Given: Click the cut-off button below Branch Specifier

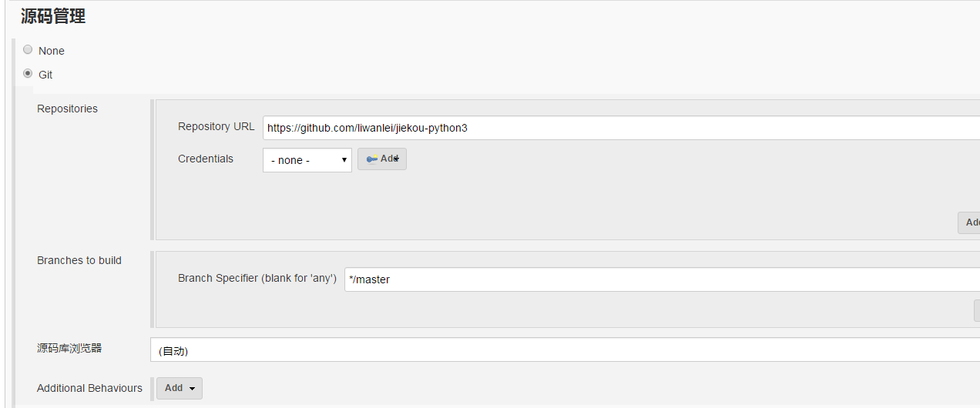Looking at the screenshot, I should [x=977, y=310].
